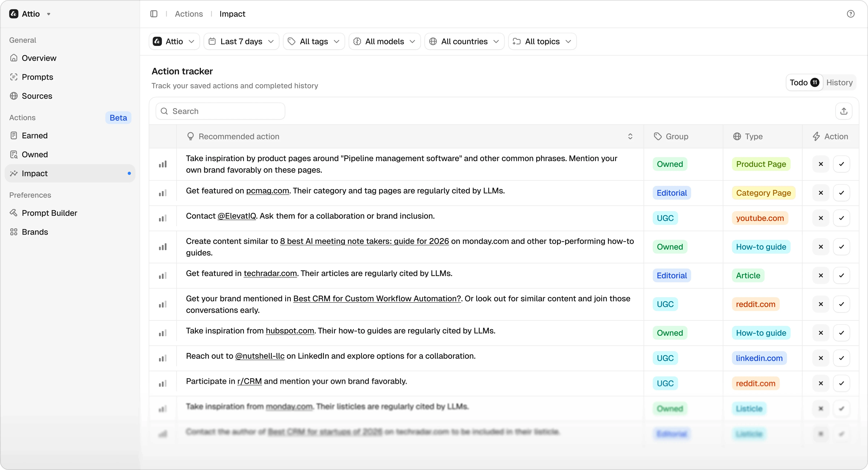The width and height of the screenshot is (868, 470).
Task: Mark the pcmag.com action as done
Action: (x=841, y=193)
